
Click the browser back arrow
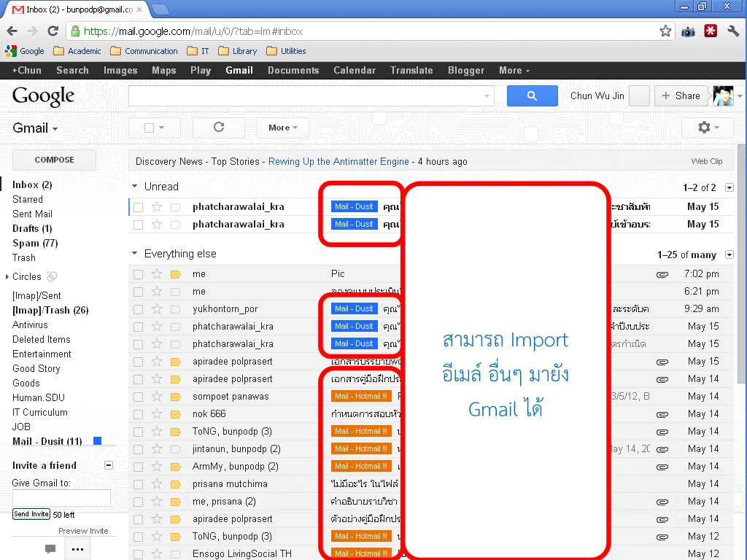(12, 31)
